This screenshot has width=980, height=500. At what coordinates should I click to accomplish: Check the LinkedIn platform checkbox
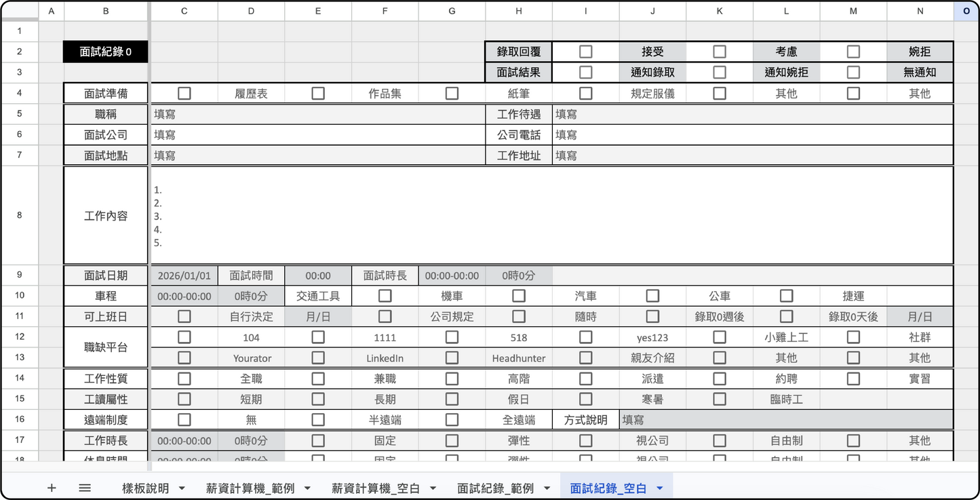coord(318,358)
